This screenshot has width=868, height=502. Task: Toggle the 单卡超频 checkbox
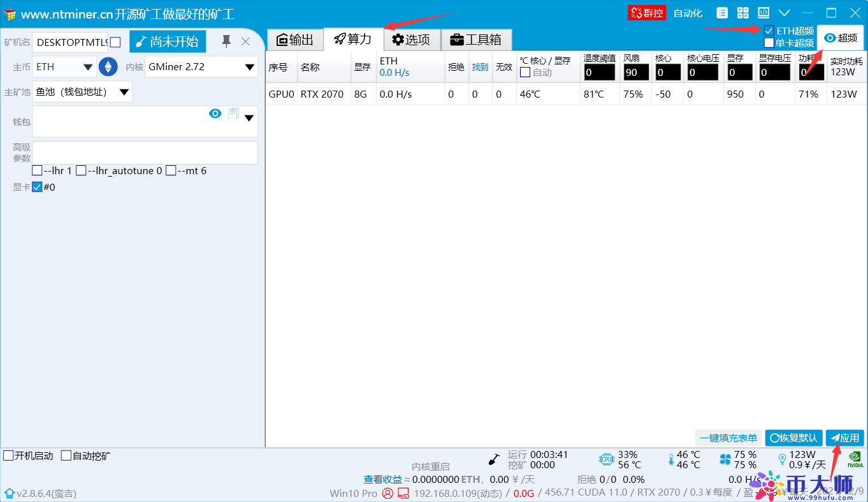pyautogui.click(x=769, y=43)
